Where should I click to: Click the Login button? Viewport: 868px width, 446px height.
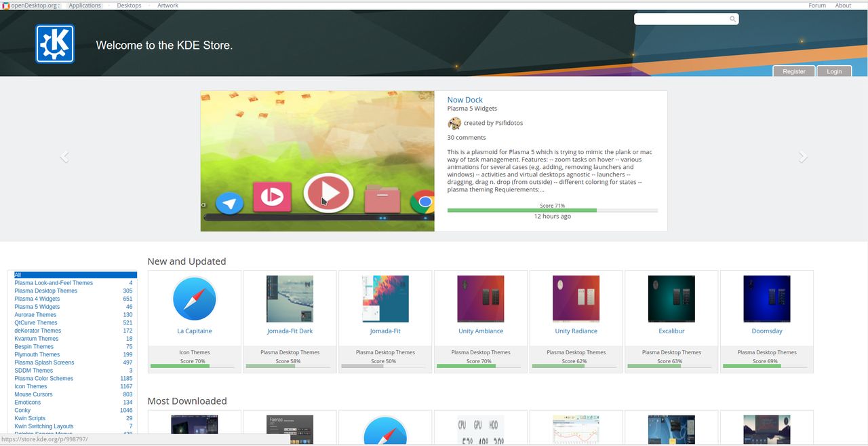click(834, 71)
